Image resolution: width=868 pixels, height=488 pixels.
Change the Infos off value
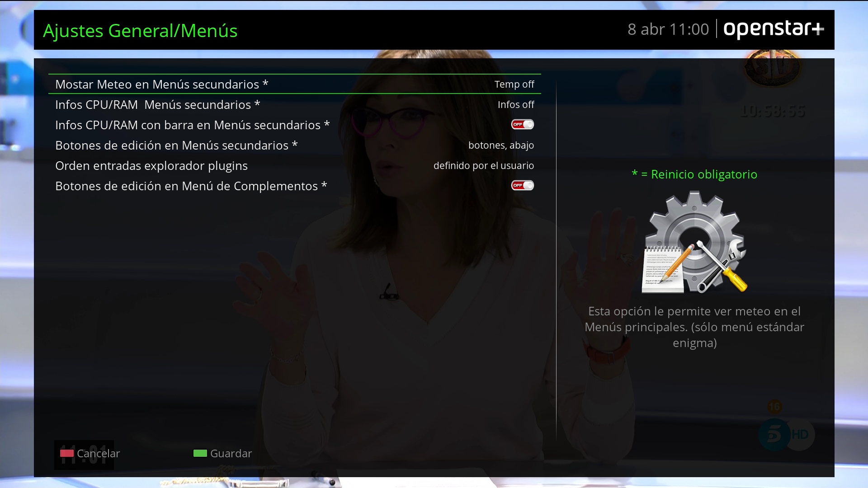[x=515, y=105]
